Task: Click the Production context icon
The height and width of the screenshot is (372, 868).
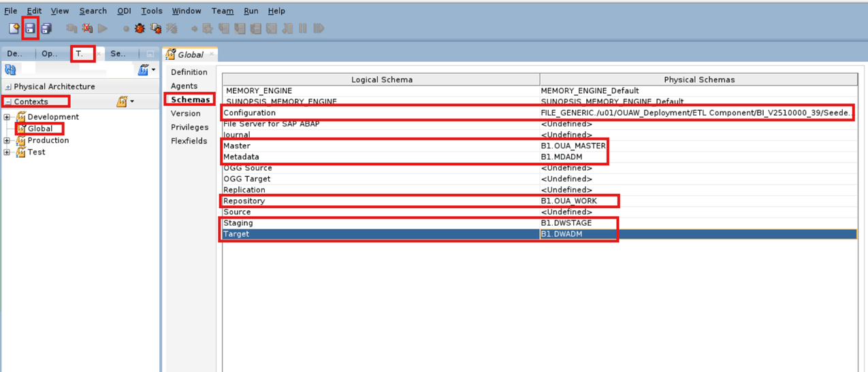Action: click(20, 141)
